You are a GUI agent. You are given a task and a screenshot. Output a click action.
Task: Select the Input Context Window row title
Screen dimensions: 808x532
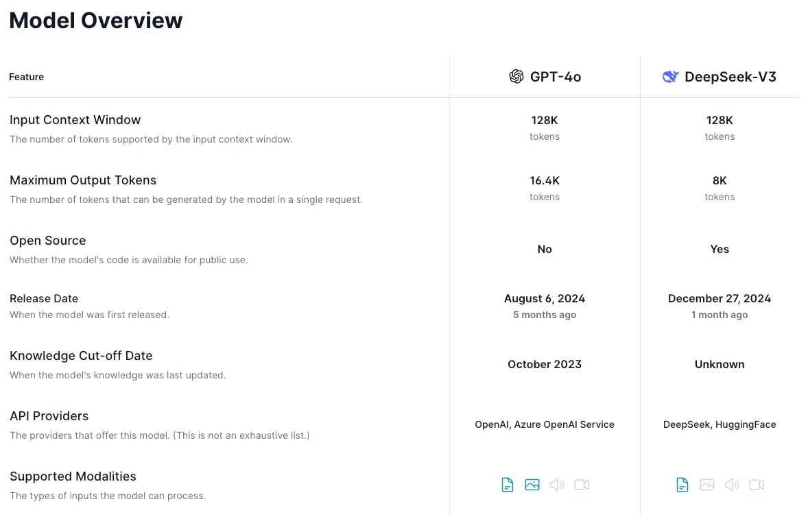[x=75, y=119]
